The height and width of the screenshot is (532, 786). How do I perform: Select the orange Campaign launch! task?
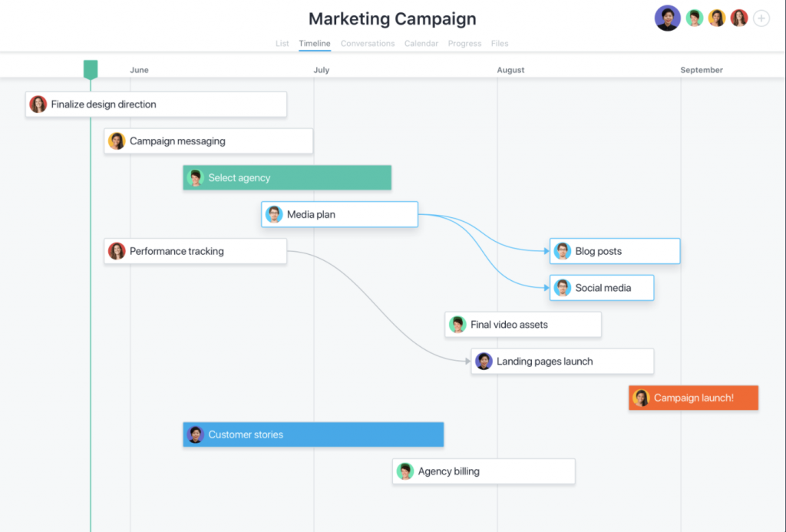693,398
